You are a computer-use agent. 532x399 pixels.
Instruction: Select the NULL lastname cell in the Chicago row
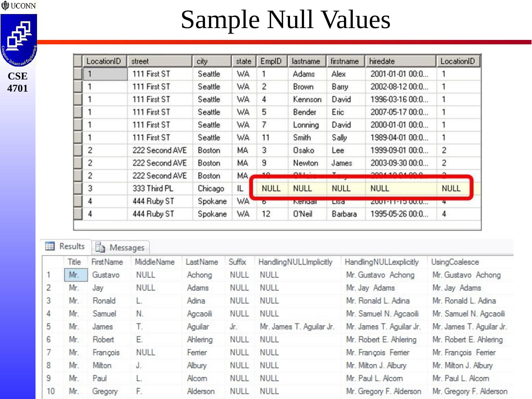(x=307, y=188)
